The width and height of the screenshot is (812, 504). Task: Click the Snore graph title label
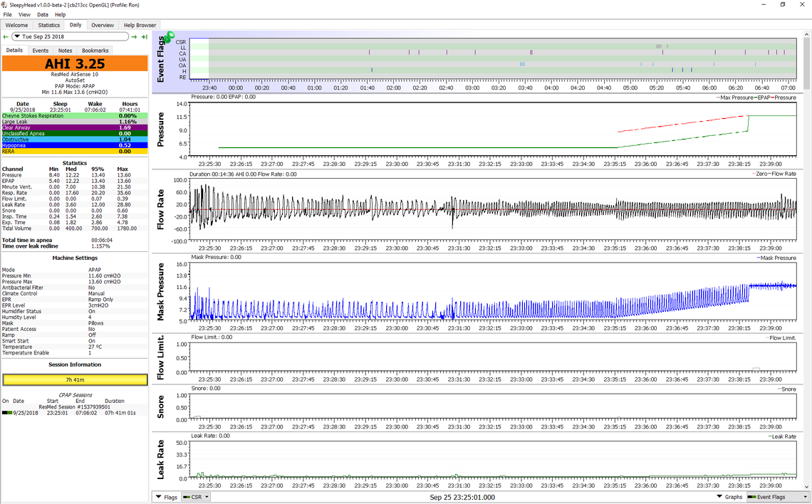[x=160, y=407]
